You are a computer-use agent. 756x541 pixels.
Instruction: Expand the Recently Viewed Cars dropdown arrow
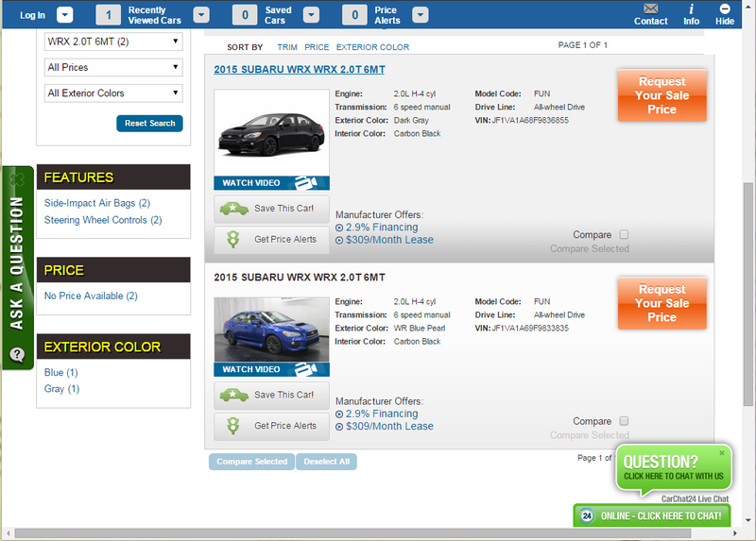[x=201, y=15]
